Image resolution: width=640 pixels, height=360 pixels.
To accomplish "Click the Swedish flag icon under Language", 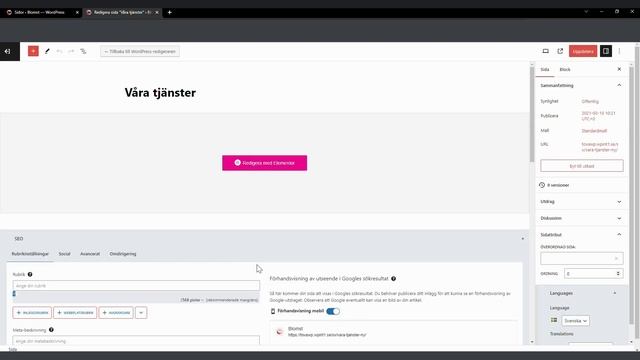I will point(554,320).
